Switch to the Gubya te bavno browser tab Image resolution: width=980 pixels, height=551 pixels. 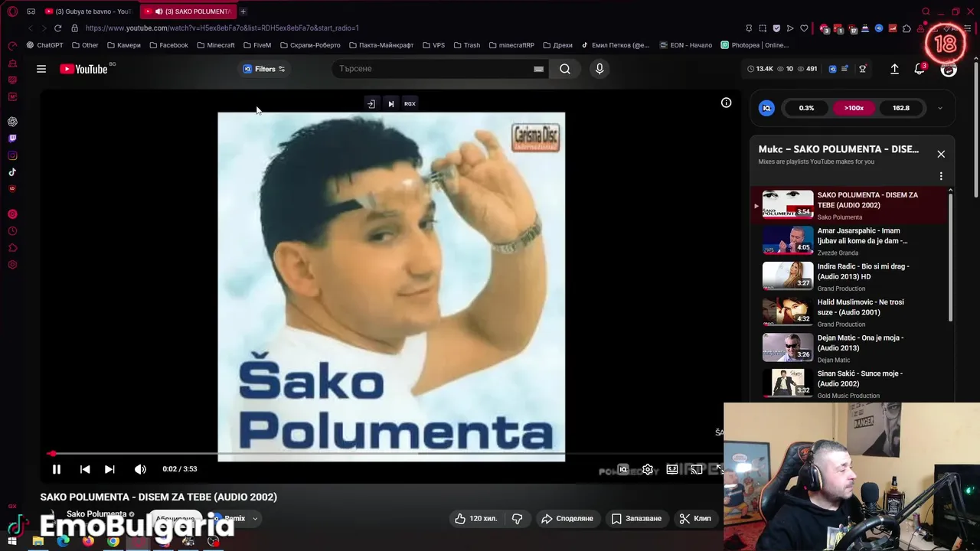point(89,11)
